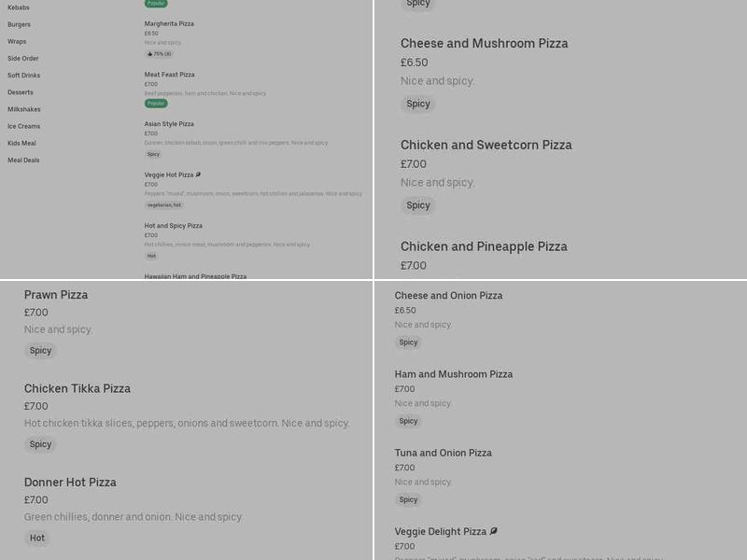Open the Kebabs category
747x560 pixels.
coord(21,7)
